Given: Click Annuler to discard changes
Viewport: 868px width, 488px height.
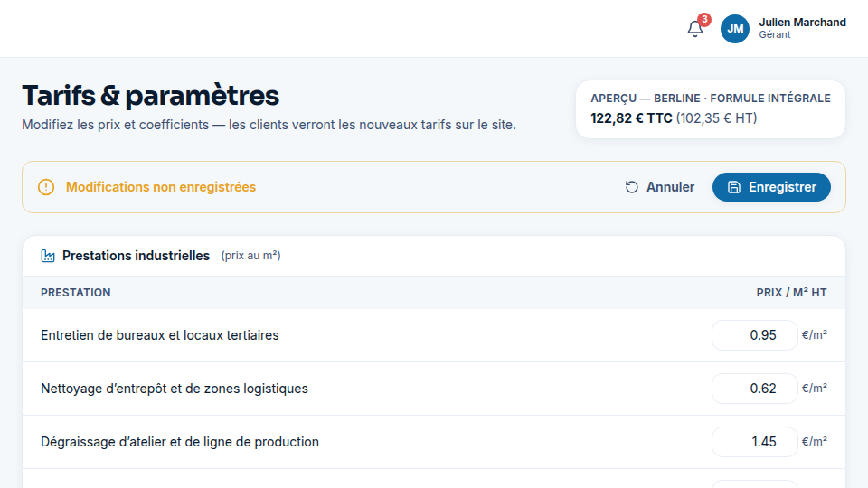Looking at the screenshot, I should coord(659,187).
